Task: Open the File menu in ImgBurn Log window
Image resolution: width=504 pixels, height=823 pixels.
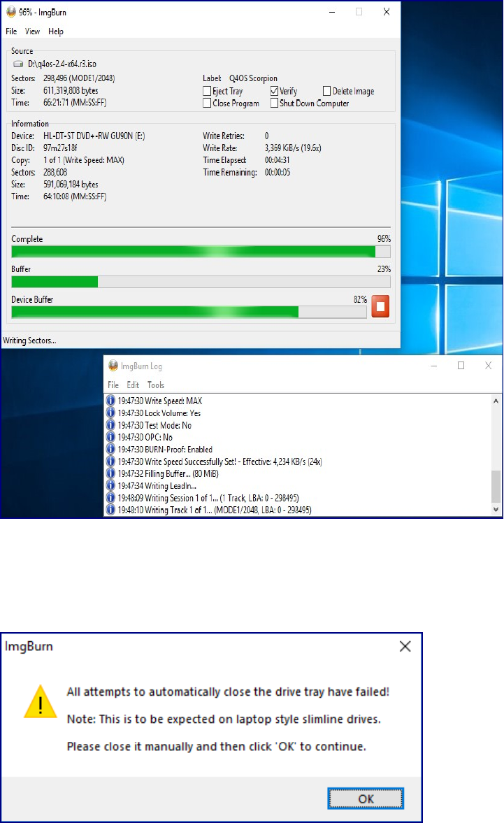Action: (x=113, y=385)
